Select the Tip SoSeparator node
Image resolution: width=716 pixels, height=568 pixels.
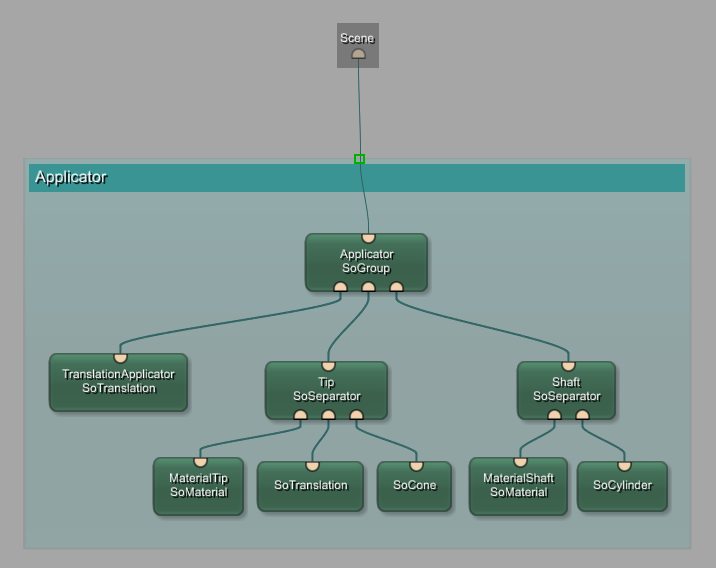[326, 389]
